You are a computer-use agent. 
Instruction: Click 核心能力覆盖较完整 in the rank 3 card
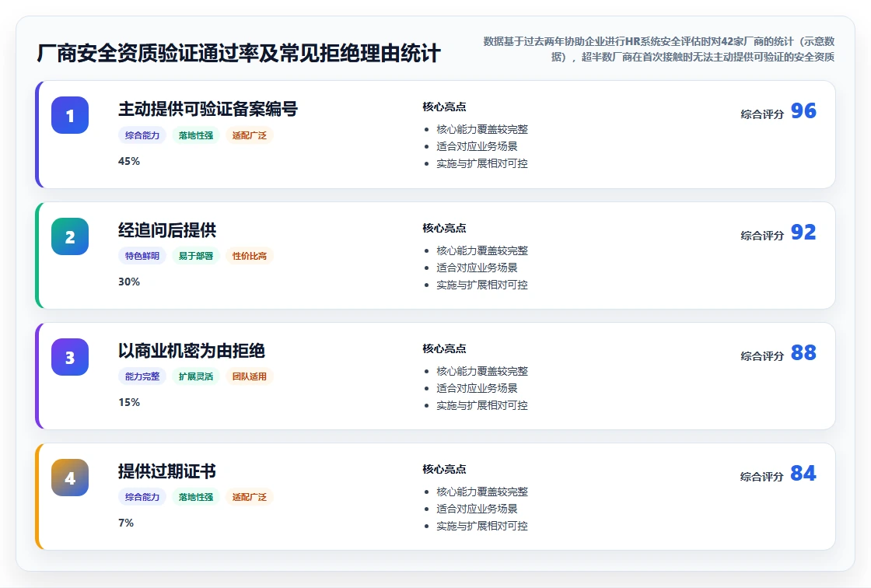click(482, 371)
